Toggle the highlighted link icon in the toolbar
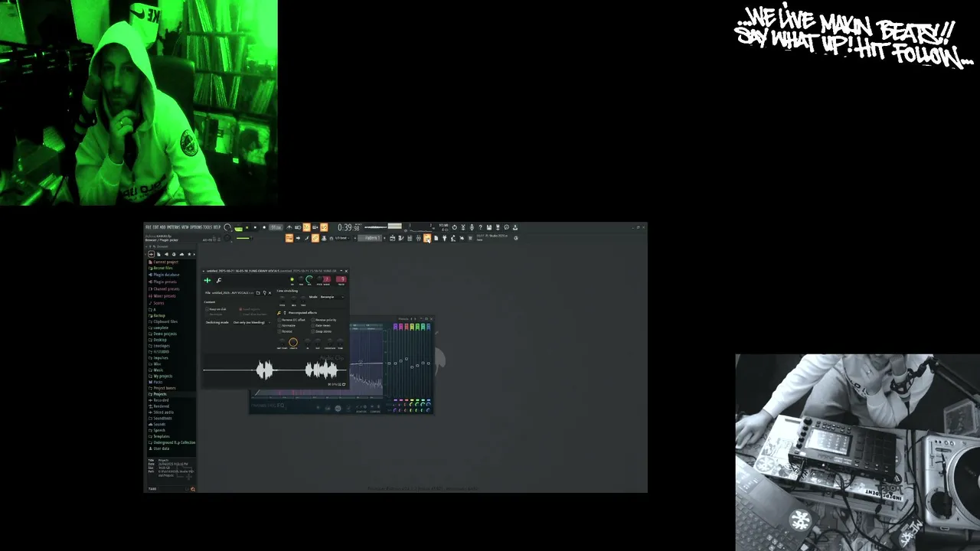 pos(315,238)
